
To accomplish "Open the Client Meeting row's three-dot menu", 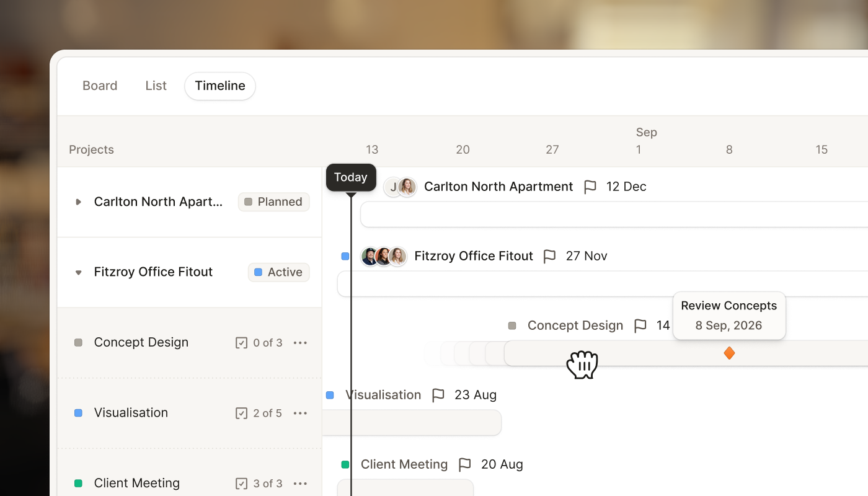I will 301,483.
